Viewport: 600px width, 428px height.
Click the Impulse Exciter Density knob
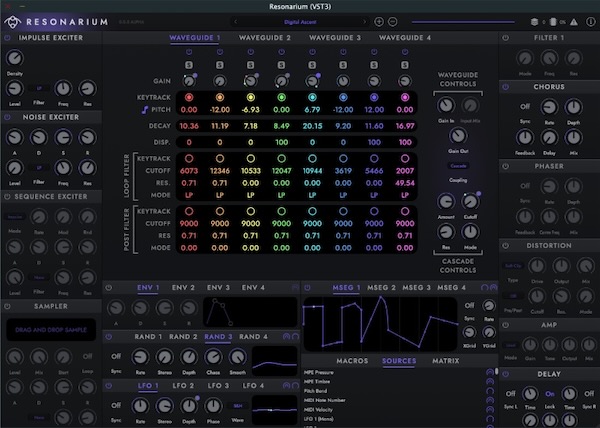coord(15,58)
